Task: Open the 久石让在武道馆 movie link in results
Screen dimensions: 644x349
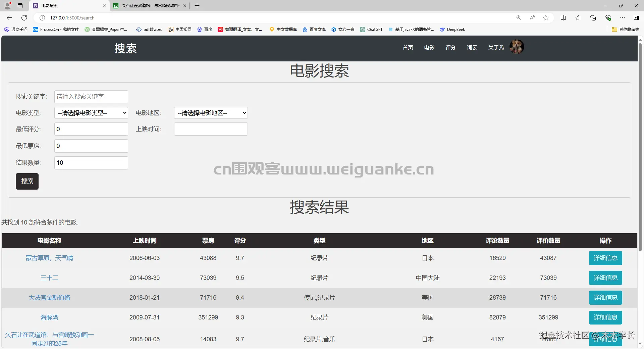Action: [x=49, y=339]
